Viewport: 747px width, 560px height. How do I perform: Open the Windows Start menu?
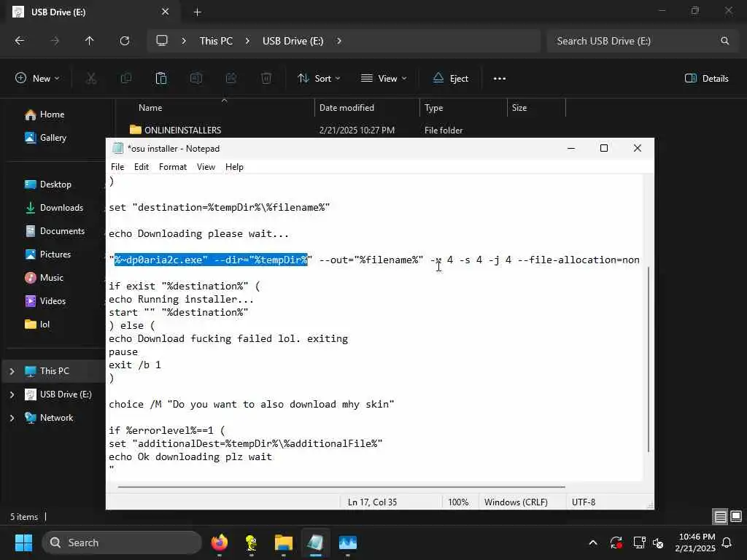click(x=23, y=542)
